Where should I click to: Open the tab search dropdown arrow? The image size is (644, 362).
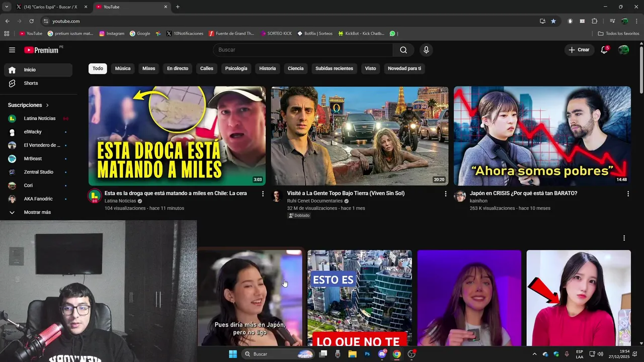7,7
